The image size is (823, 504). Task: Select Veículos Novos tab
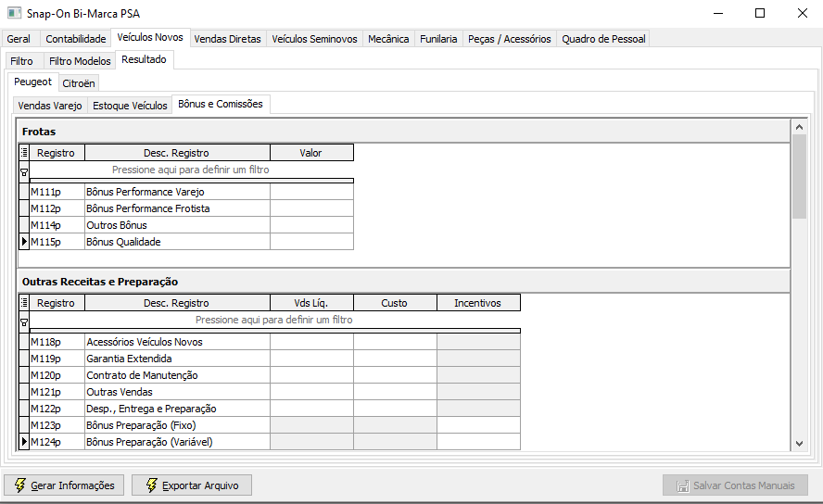150,37
